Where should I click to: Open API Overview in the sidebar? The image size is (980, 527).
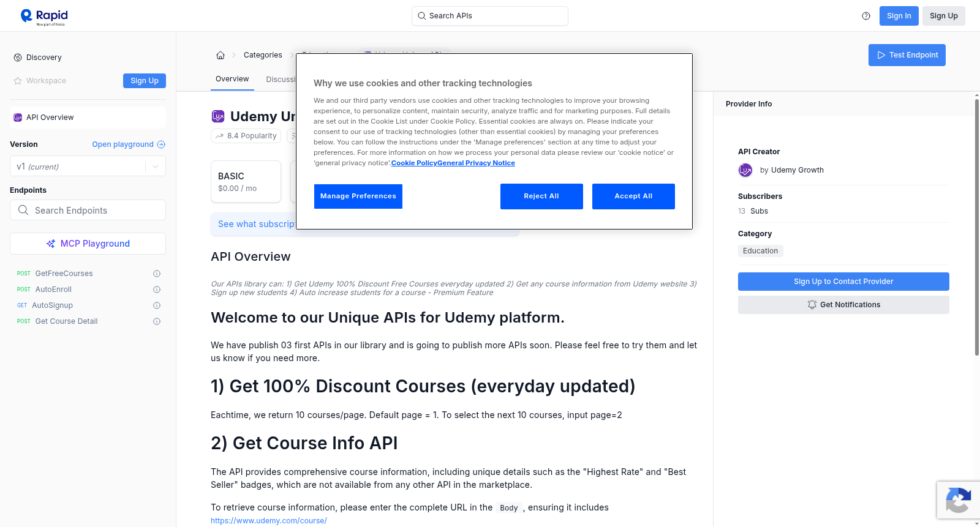pyautogui.click(x=88, y=118)
